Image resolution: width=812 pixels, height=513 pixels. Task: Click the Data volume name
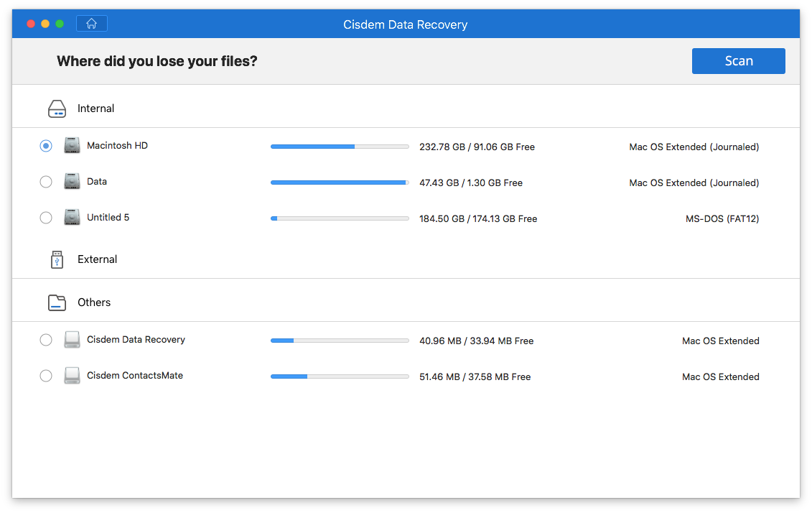[x=97, y=181]
